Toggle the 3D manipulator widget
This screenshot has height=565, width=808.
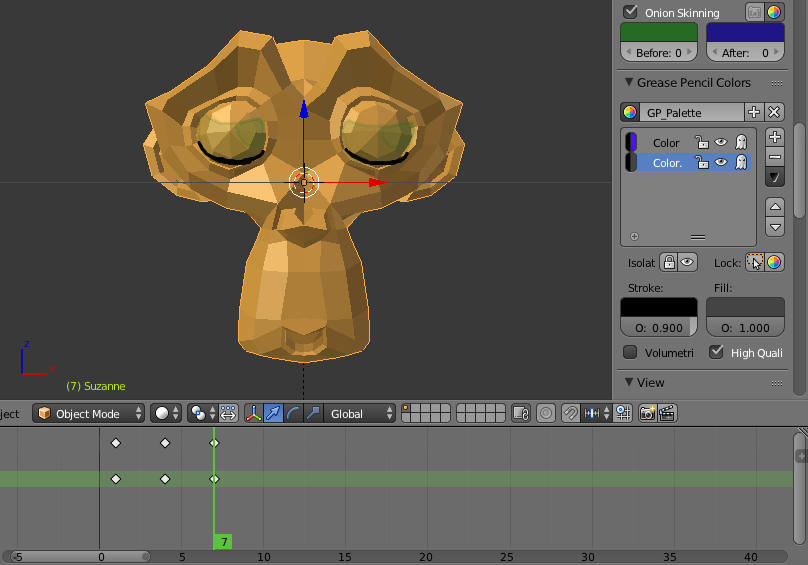(x=254, y=413)
